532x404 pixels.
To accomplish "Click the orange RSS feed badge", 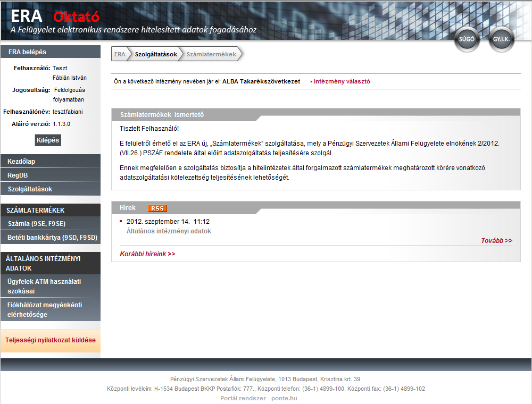I will (157, 208).
